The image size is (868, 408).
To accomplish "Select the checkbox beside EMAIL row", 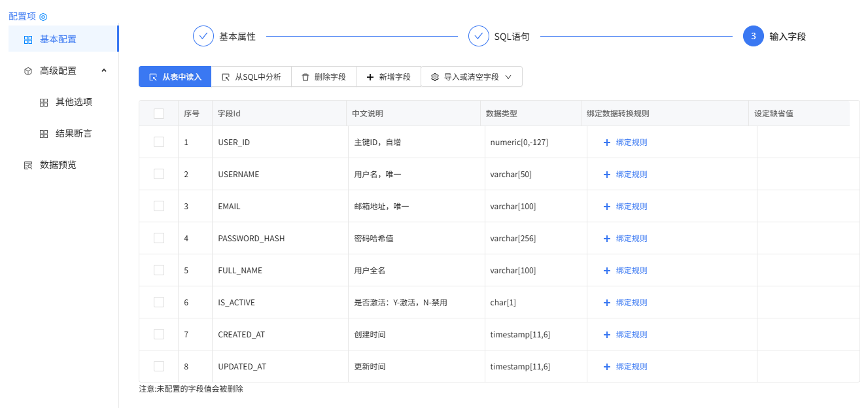I will point(158,206).
